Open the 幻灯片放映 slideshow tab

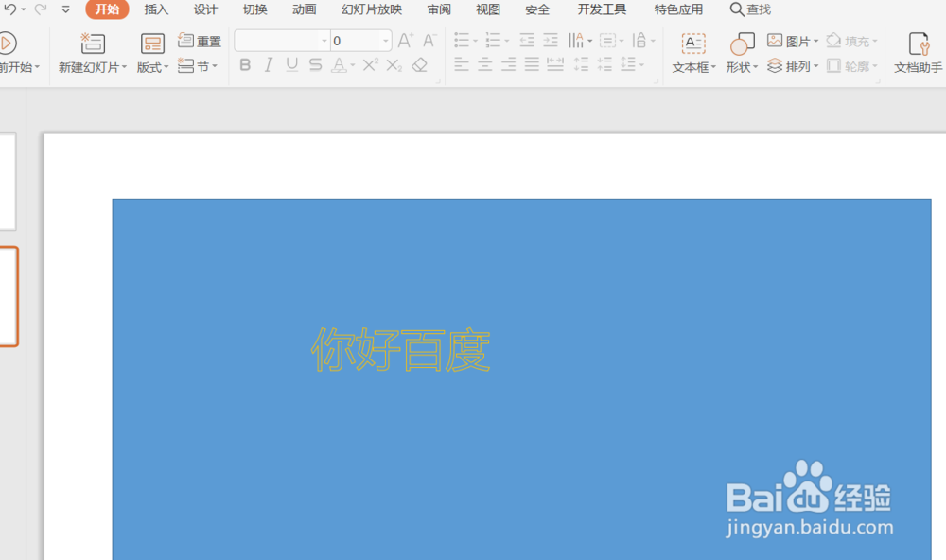[x=370, y=9]
